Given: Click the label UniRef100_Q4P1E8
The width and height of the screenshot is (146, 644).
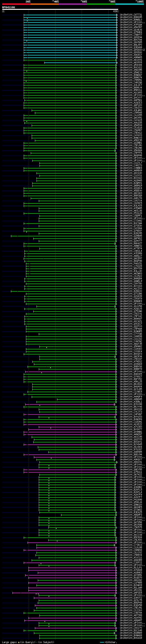Looking at the screenshot, I should click(131, 593).
